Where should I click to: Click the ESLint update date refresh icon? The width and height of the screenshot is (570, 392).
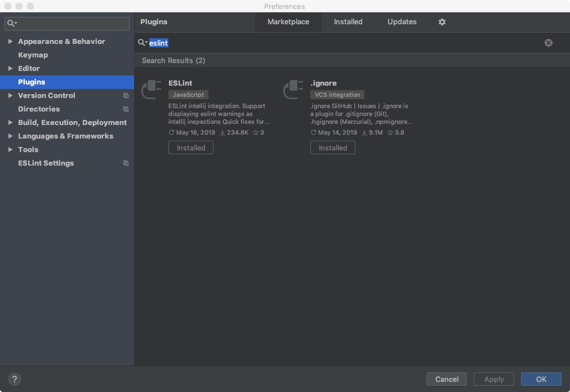pyautogui.click(x=171, y=133)
